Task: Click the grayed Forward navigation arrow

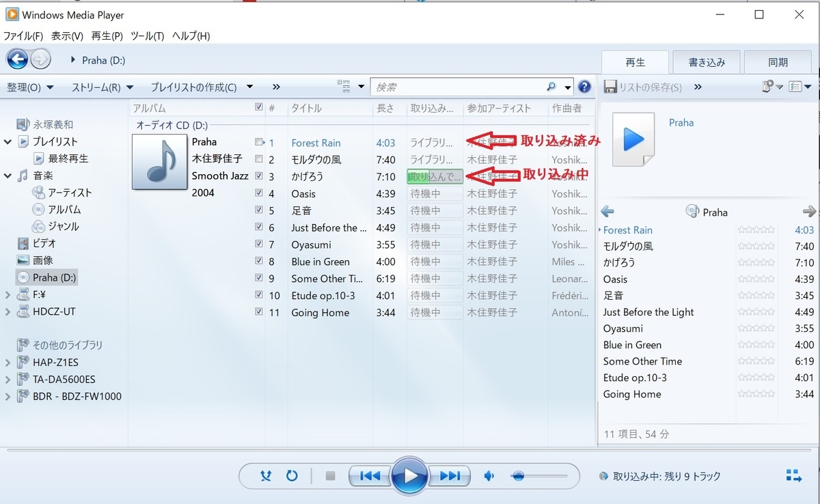Action: (41, 59)
